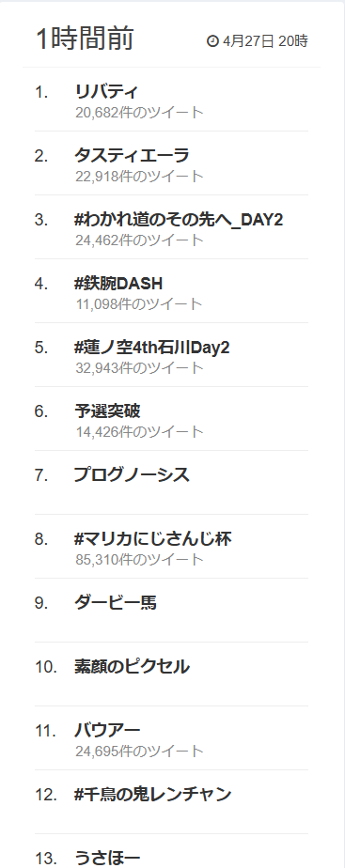Open the #千鳥の鬼レンチャン hashtag
Image resolution: width=345 pixels, height=868 pixels.
pyautogui.click(x=153, y=795)
